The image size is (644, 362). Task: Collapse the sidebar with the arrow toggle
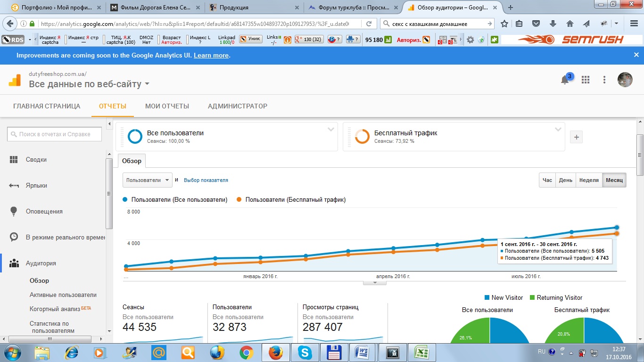point(109,124)
